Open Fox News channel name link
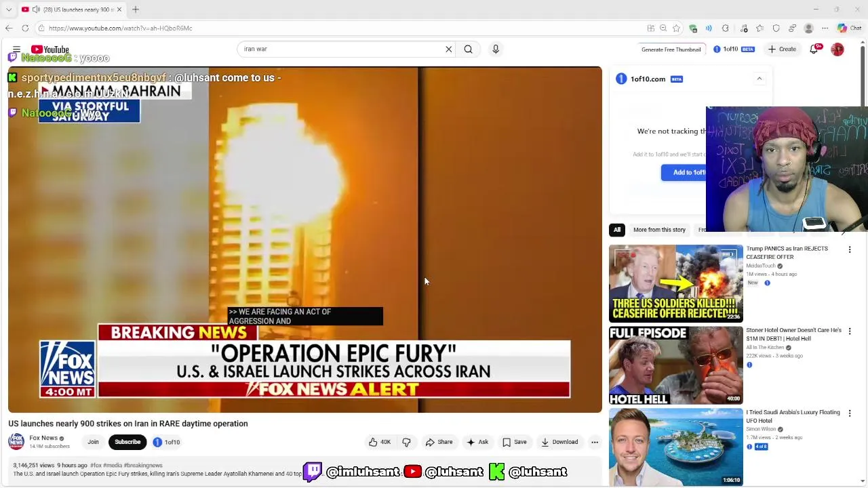Image resolution: width=868 pixels, height=488 pixels. pyautogui.click(x=43, y=438)
